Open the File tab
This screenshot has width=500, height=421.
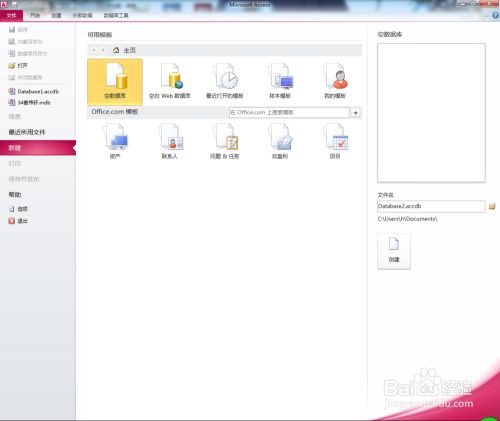[x=11, y=15]
